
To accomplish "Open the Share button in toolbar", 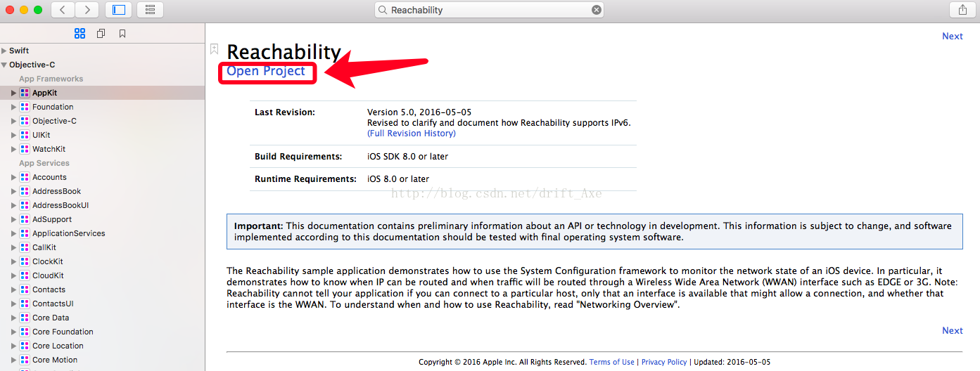I will point(962,10).
